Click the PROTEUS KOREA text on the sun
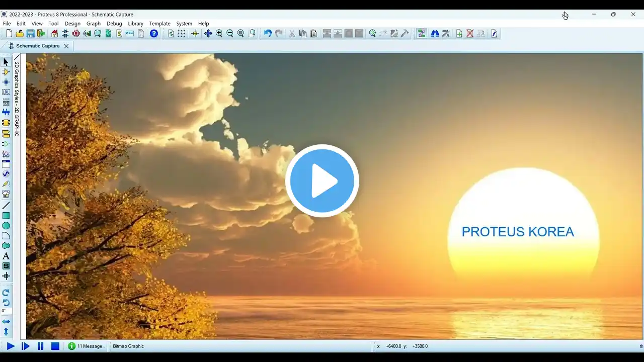This screenshot has height=362, width=644. point(518,232)
